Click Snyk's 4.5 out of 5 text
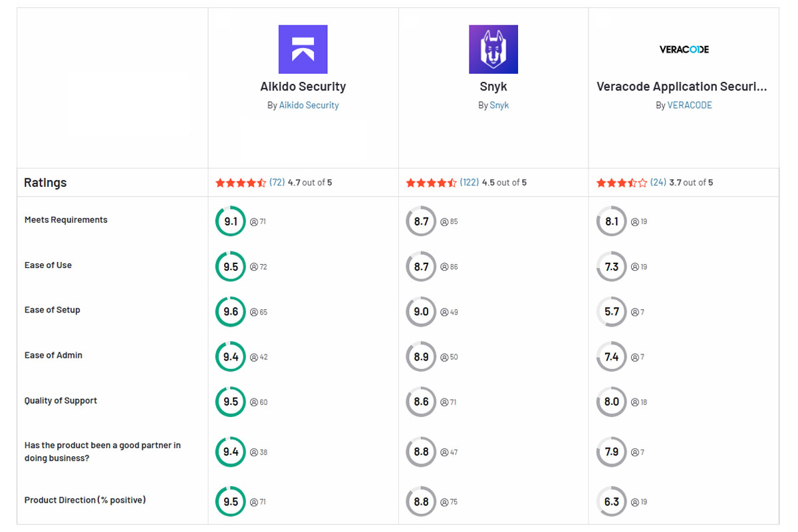This screenshot has width=798, height=532. coord(504,182)
